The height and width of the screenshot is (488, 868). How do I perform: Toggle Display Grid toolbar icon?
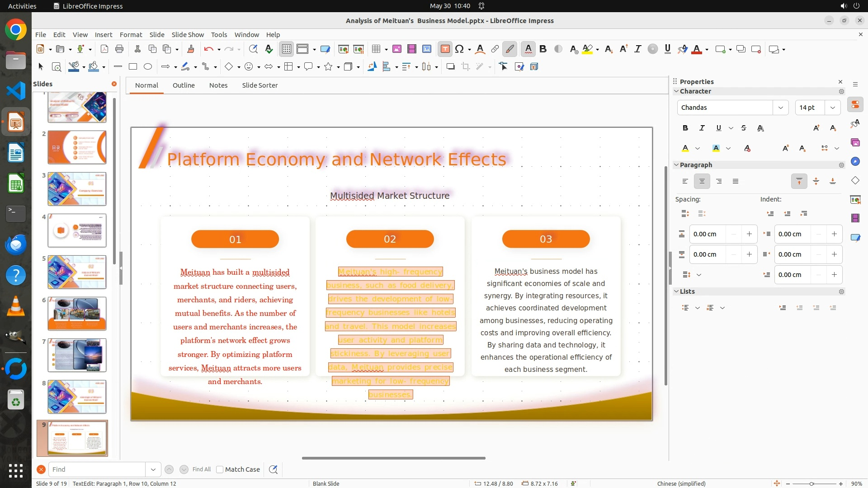pos(287,49)
